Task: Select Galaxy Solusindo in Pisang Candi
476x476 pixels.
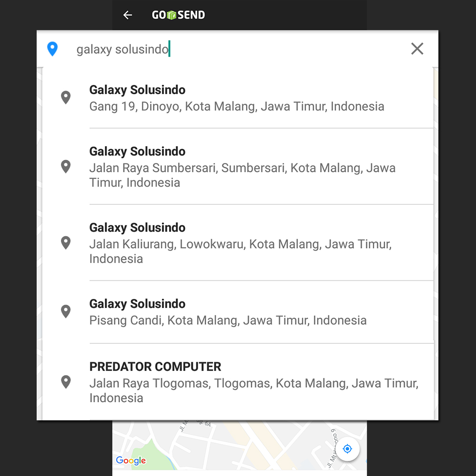Action: click(138, 304)
